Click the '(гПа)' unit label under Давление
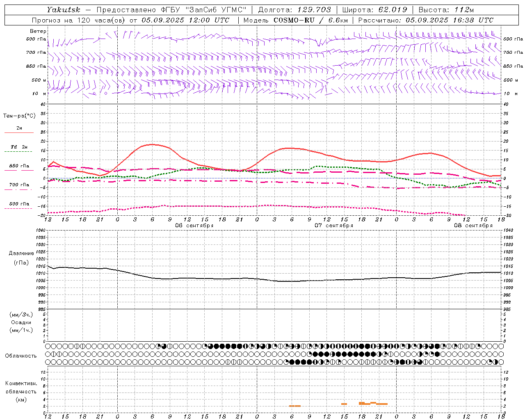Image resolution: width=525 pixels, height=420 pixels. point(21,263)
